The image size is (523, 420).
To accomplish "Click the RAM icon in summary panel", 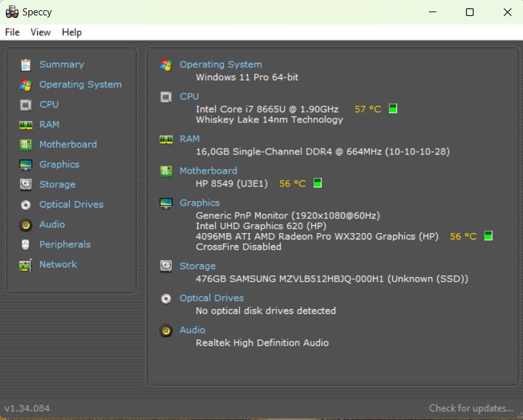I will pos(166,139).
